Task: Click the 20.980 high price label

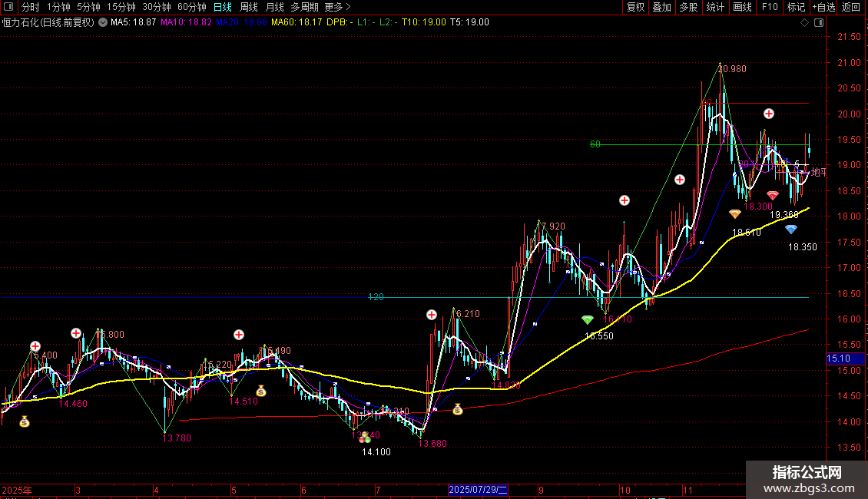Action: coord(732,69)
